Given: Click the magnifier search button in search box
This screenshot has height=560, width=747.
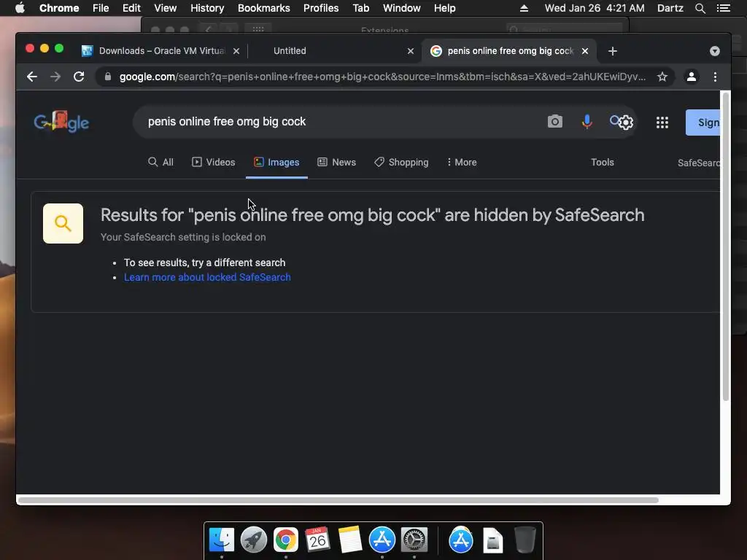Looking at the screenshot, I should click(614, 120).
